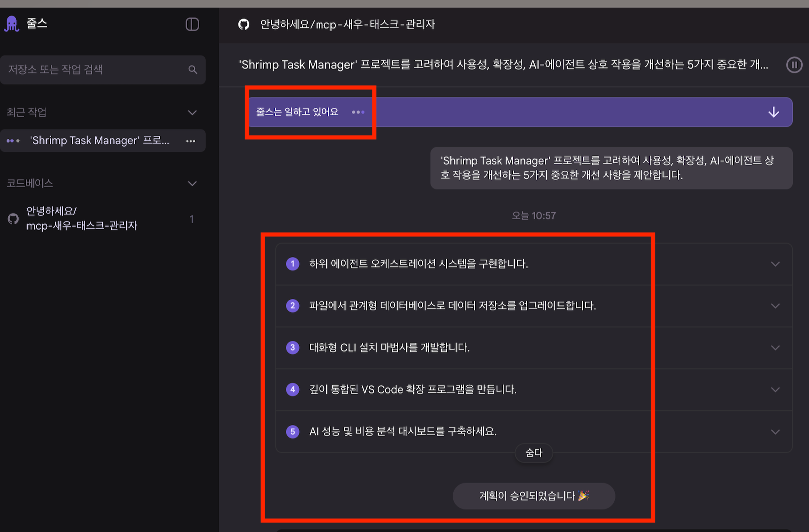Open the mcp-새우-태스크-관리자 repository entry
Viewport: 809px width, 532px height.
(103, 218)
